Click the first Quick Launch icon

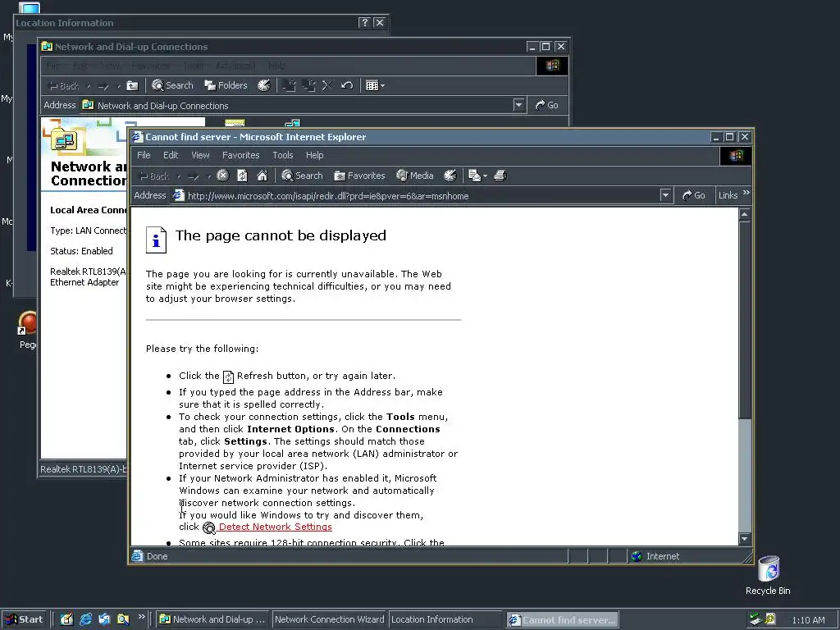point(66,619)
